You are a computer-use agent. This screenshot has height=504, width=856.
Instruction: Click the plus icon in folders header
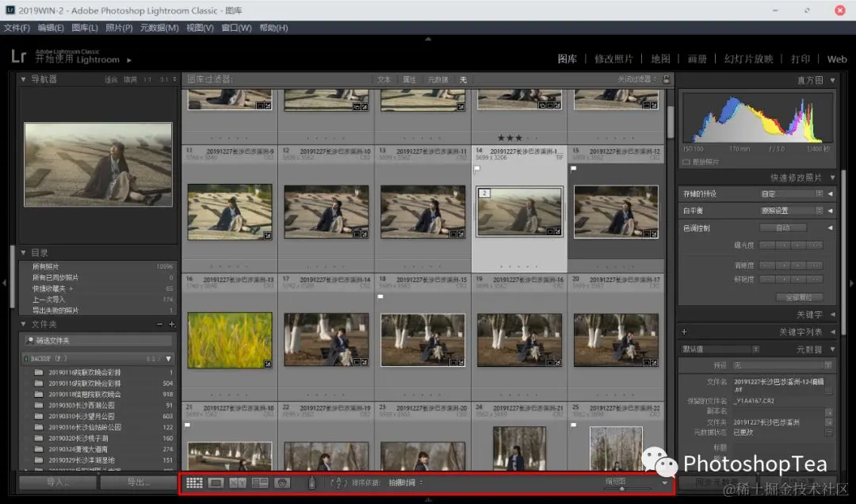click(x=172, y=324)
